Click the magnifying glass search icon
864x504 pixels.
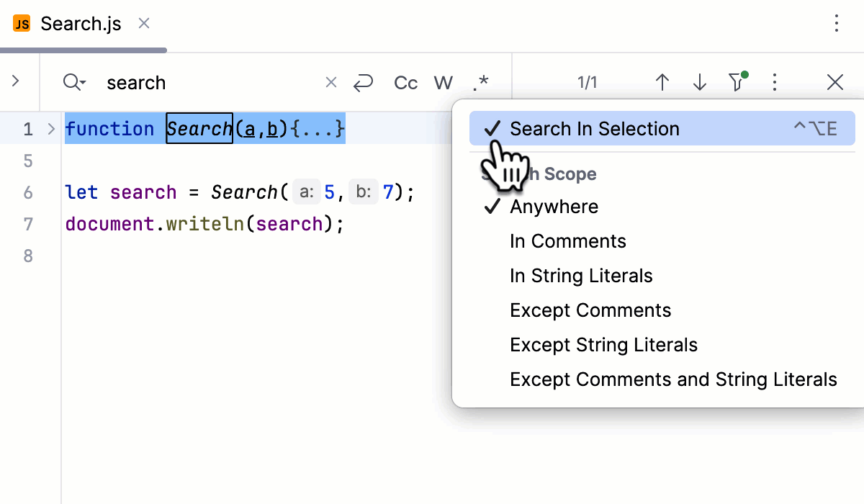click(70, 82)
